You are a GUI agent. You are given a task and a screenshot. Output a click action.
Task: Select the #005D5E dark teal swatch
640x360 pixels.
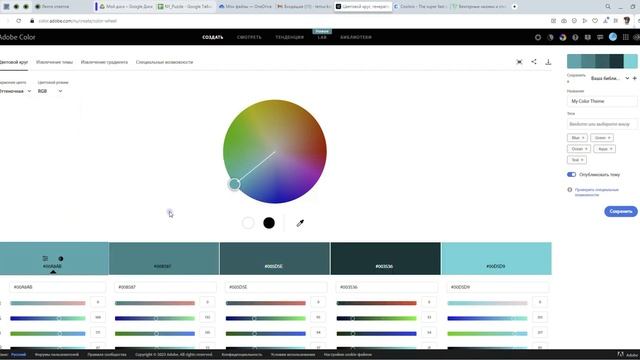pos(275,258)
